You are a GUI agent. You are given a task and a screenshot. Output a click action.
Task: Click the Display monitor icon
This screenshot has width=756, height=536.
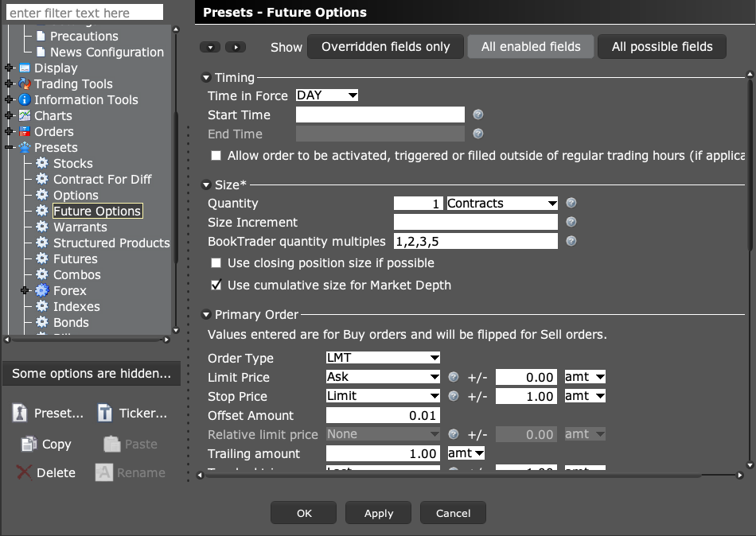coord(25,68)
